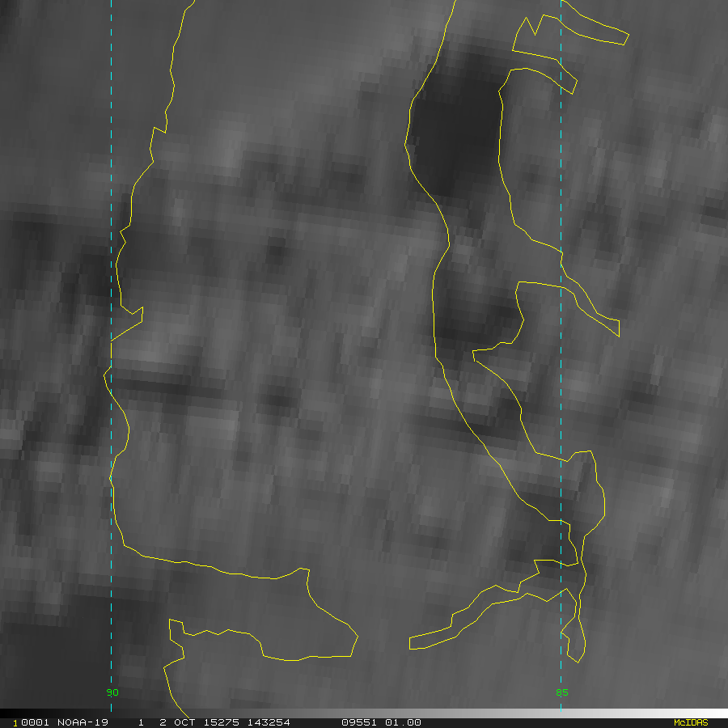Select the NOAA-19 satellite name text
The height and width of the screenshot is (728, 728).
[x=83, y=722]
